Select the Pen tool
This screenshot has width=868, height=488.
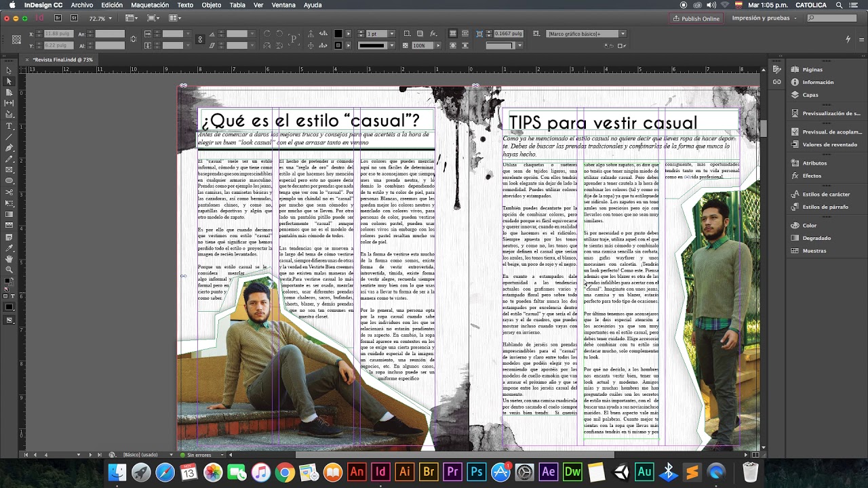pyautogui.click(x=9, y=148)
